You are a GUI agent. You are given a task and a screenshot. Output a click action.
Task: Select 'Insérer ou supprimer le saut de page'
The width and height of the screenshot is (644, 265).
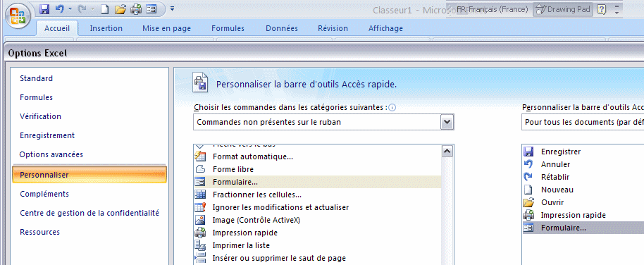tap(317, 258)
